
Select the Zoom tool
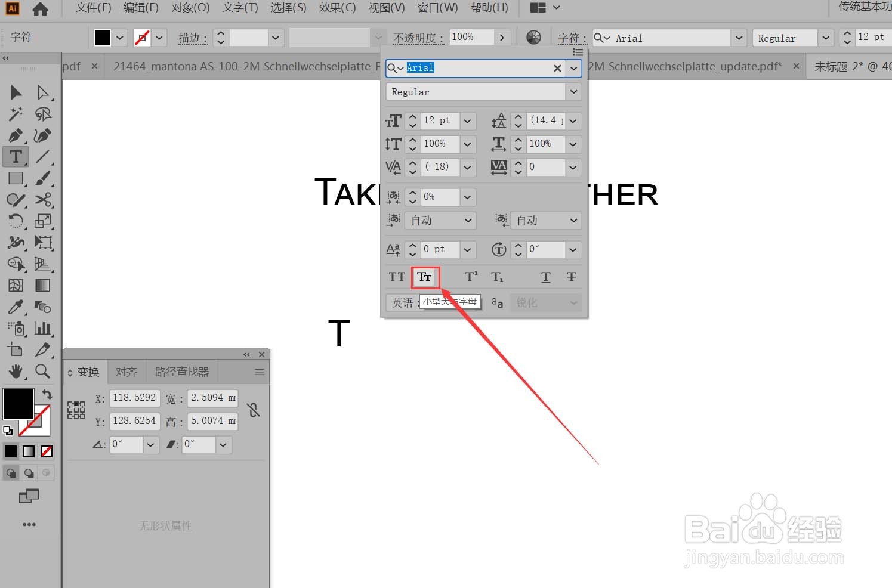point(43,372)
